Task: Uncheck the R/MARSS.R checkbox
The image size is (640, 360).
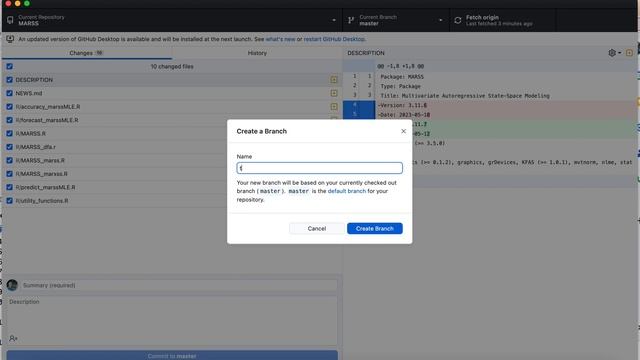Action: [x=9, y=133]
